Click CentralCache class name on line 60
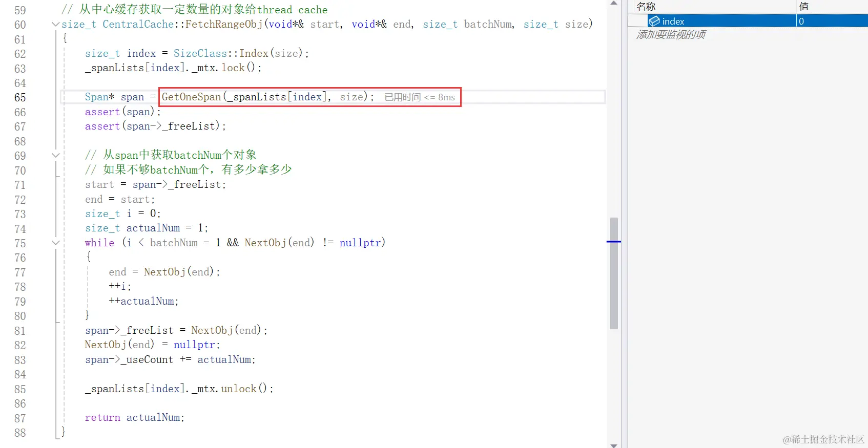This screenshot has width=868, height=448. 138,24
